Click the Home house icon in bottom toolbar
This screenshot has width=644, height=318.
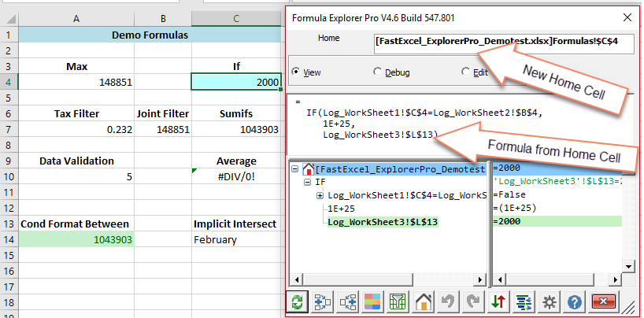(424, 302)
